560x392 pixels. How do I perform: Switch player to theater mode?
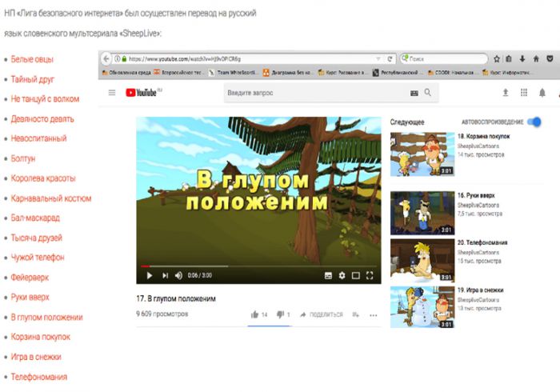tap(356, 276)
